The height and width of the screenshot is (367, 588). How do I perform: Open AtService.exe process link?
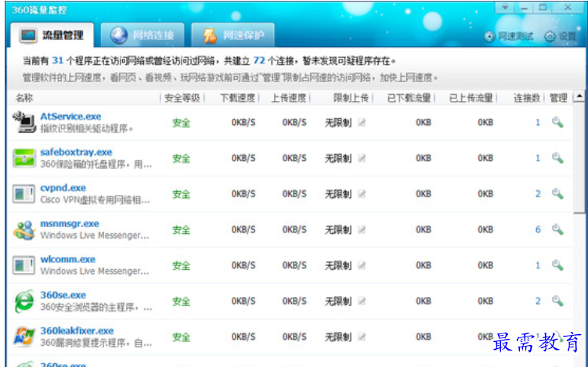click(x=70, y=117)
